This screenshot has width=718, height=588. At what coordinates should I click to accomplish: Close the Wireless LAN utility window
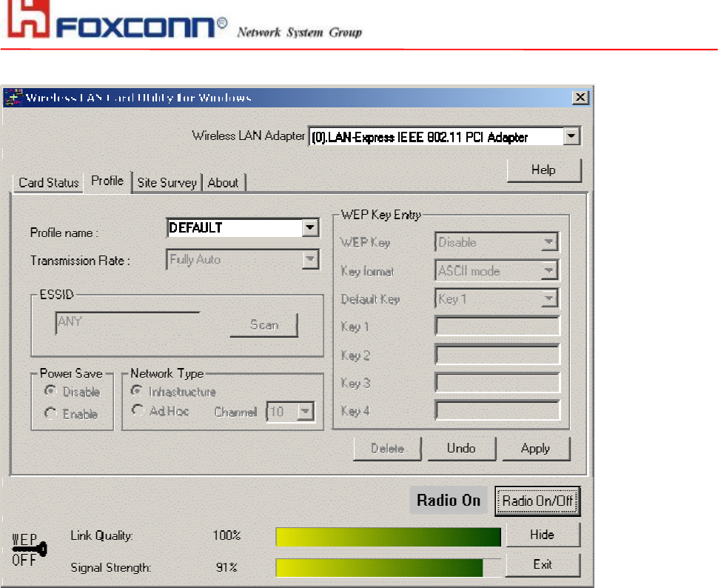tap(580, 97)
